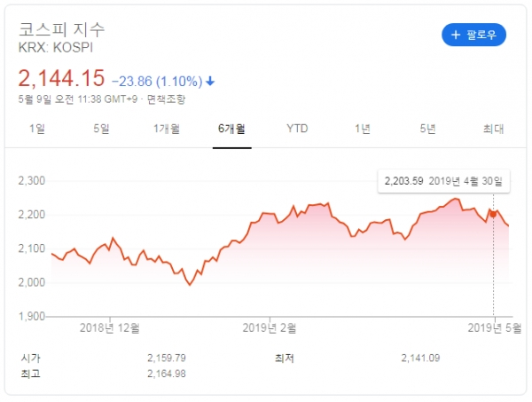This screenshot has width=532, height=402.
Task: Switch to the 1일 range tab
Action: pyautogui.click(x=36, y=129)
